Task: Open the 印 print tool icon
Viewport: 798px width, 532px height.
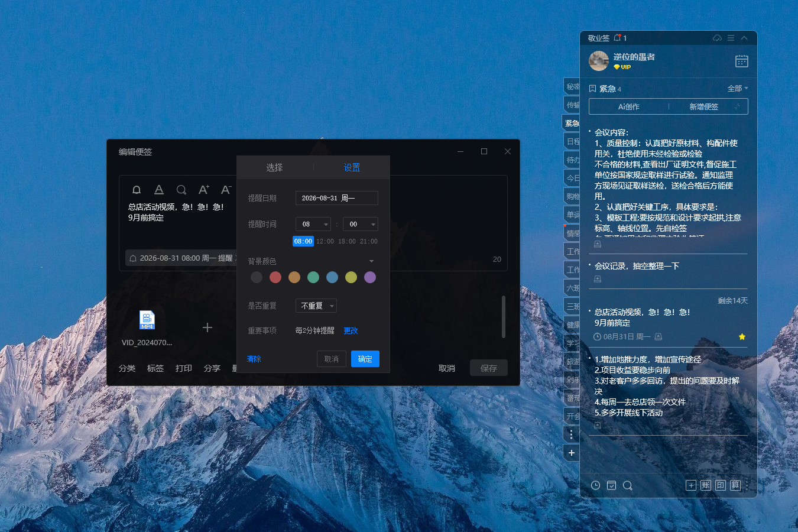Action: 721,485
